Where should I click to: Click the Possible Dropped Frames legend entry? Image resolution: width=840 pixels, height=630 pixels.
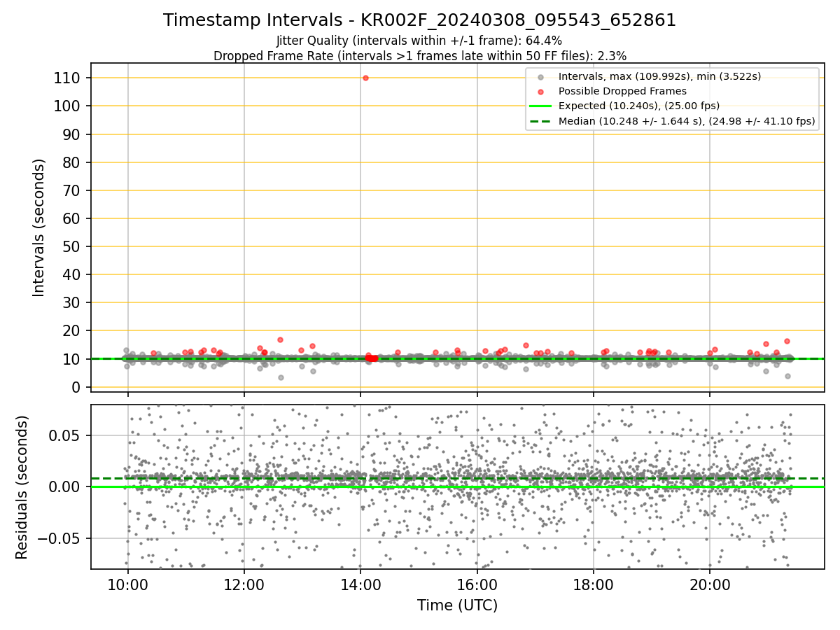pos(612,91)
